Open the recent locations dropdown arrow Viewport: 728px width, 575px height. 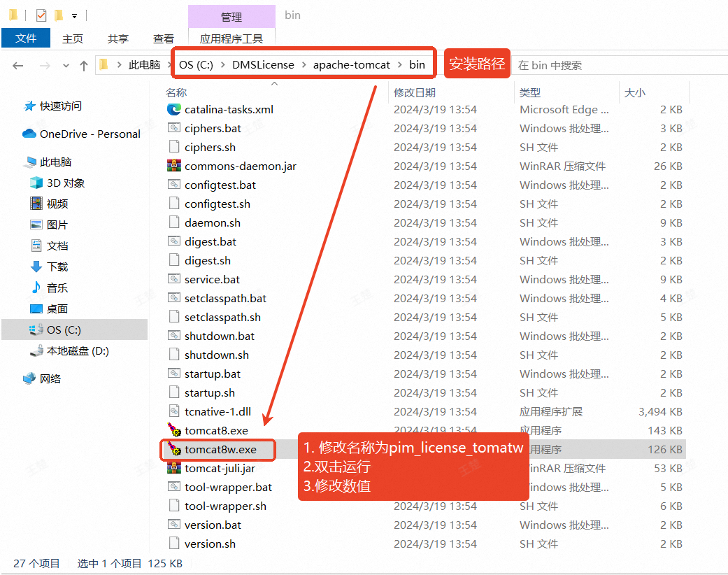[x=66, y=66]
